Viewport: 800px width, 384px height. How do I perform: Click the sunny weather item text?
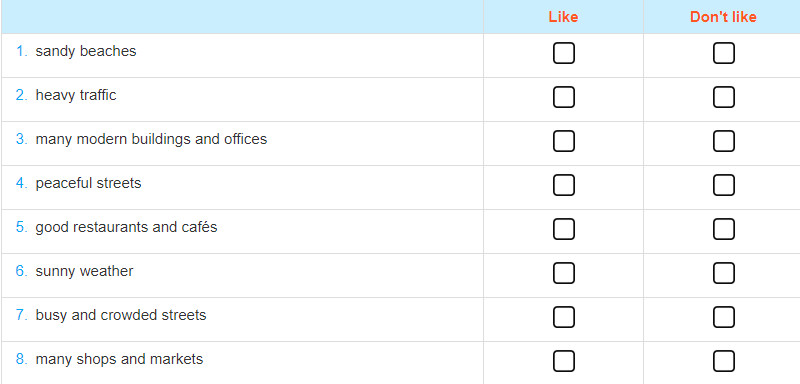(x=84, y=271)
